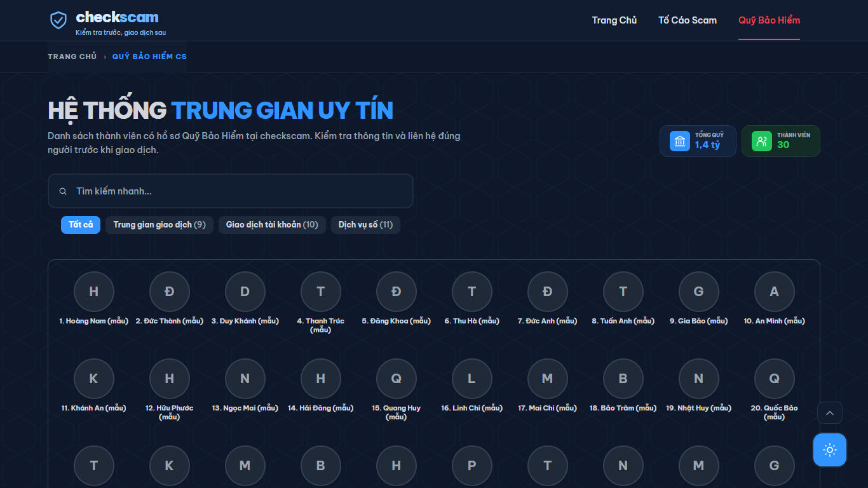868x488 pixels.
Task: Open avatar of Quốc Bảo (mẫu)
Action: point(774,379)
